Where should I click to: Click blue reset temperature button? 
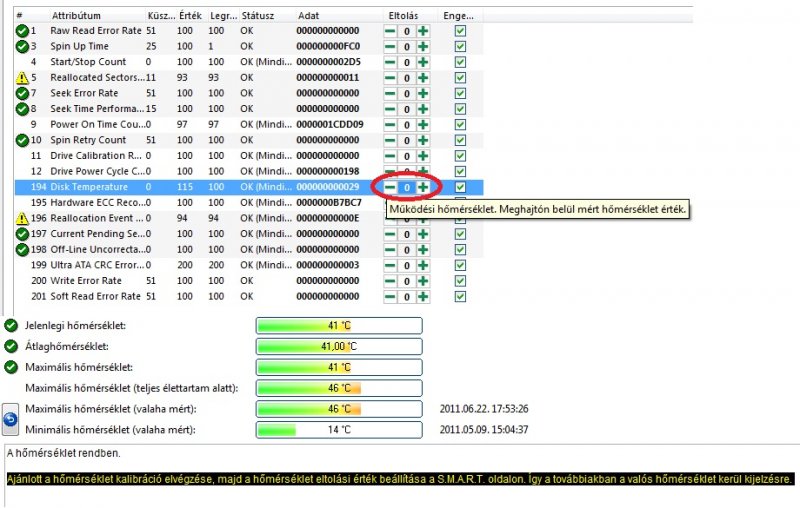[x=10, y=419]
